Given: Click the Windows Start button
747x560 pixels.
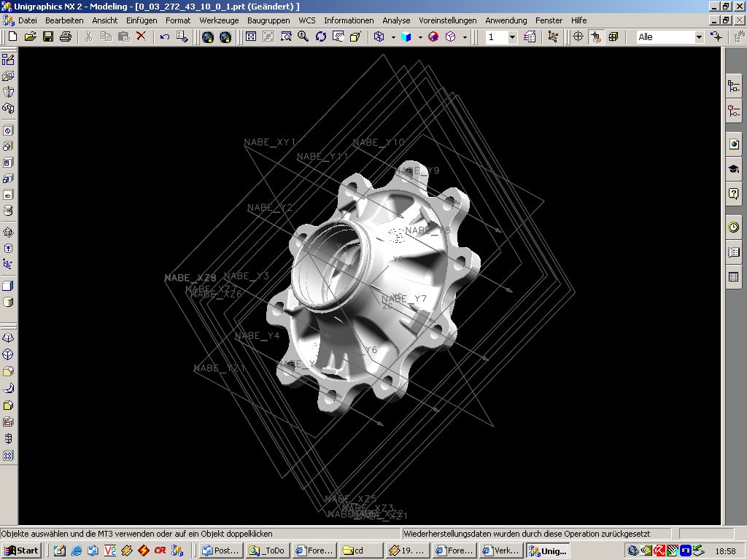Looking at the screenshot, I should tap(21, 551).
